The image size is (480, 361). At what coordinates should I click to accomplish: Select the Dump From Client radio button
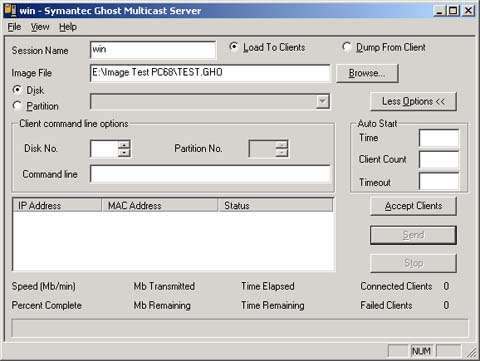pos(347,47)
